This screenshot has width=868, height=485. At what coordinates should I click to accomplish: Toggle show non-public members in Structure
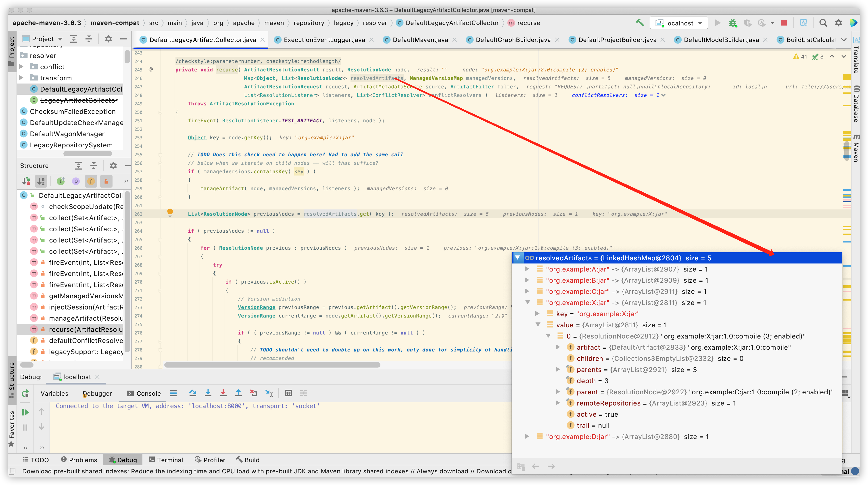106,181
